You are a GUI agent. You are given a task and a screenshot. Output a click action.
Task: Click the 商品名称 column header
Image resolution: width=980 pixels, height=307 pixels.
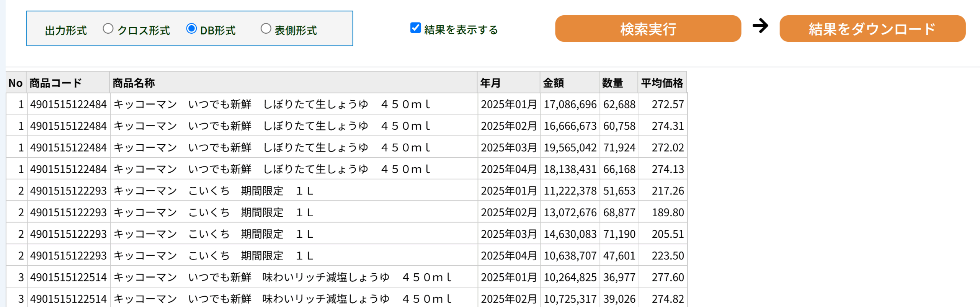pyautogui.click(x=293, y=83)
